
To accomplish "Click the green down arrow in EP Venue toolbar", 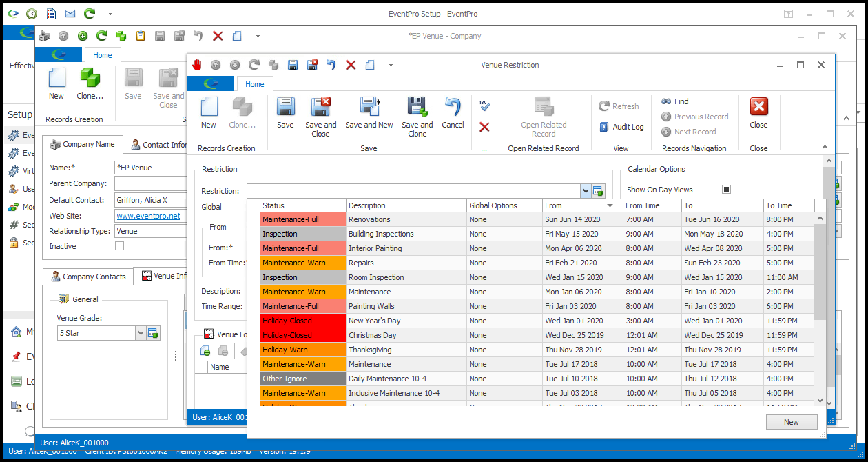I will (x=83, y=36).
